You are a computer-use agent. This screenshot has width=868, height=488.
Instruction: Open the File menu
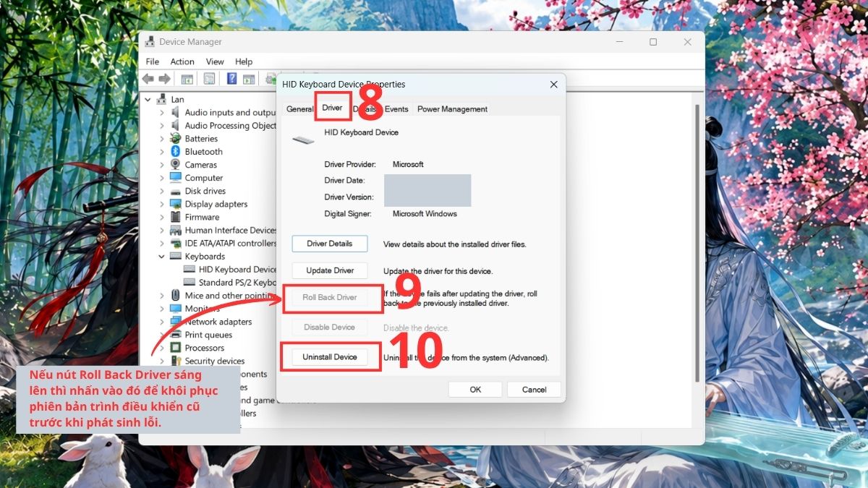(153, 61)
